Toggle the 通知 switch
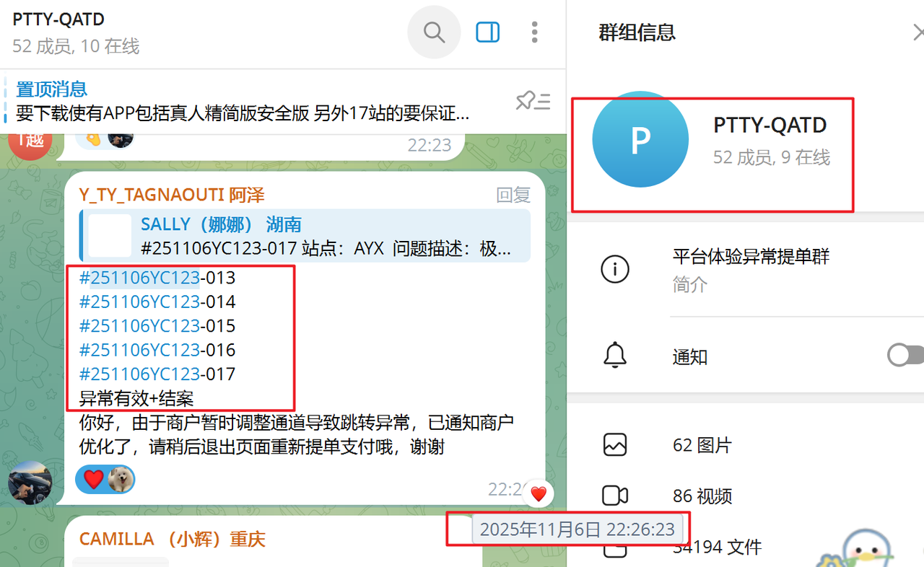924x567 pixels. point(906,355)
